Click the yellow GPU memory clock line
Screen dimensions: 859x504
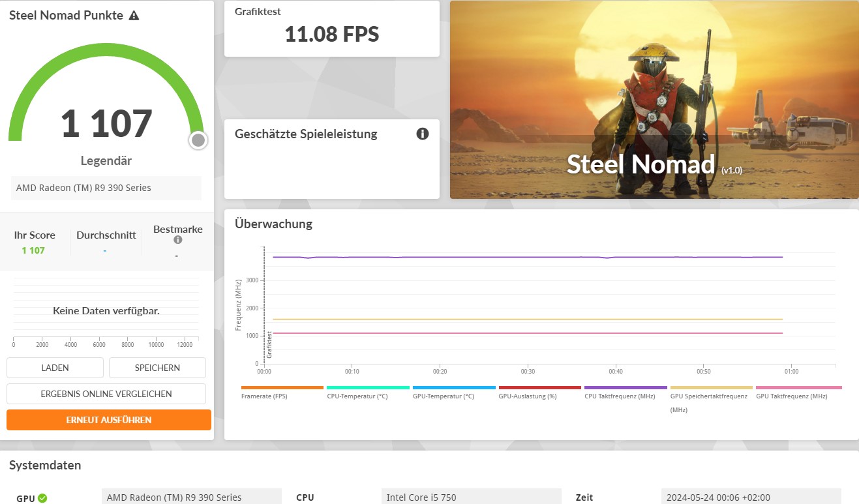point(527,319)
